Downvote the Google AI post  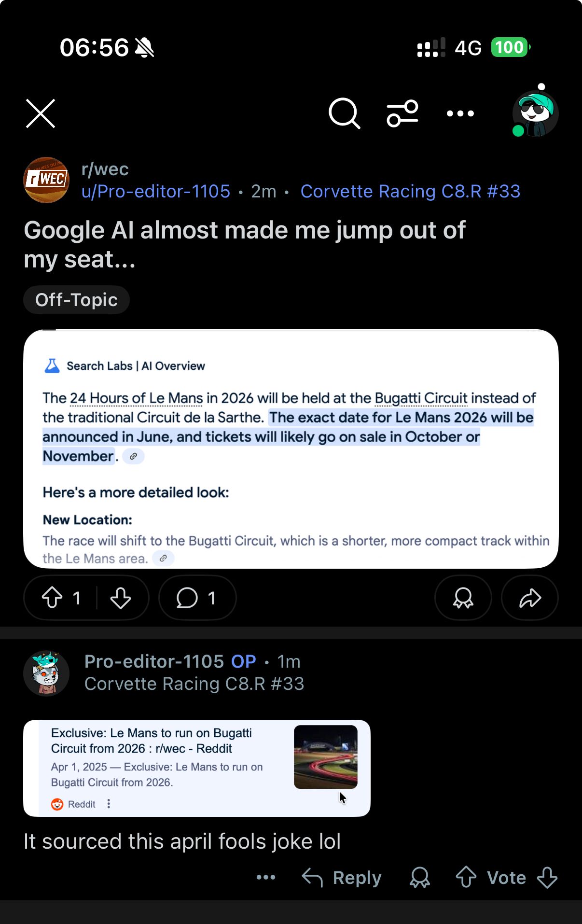tap(121, 598)
